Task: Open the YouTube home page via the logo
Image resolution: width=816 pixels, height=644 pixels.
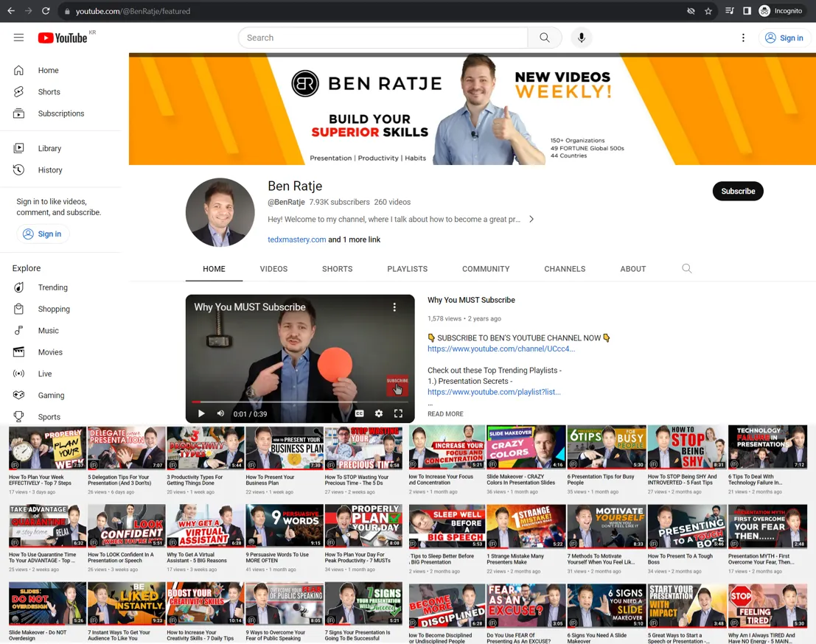Action: coord(63,38)
